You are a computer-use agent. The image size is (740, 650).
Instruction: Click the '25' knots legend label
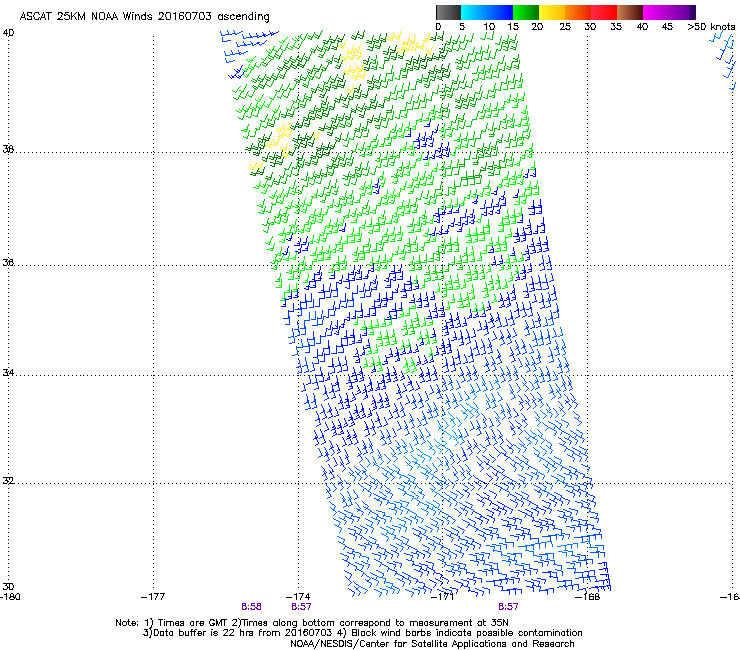point(565,26)
